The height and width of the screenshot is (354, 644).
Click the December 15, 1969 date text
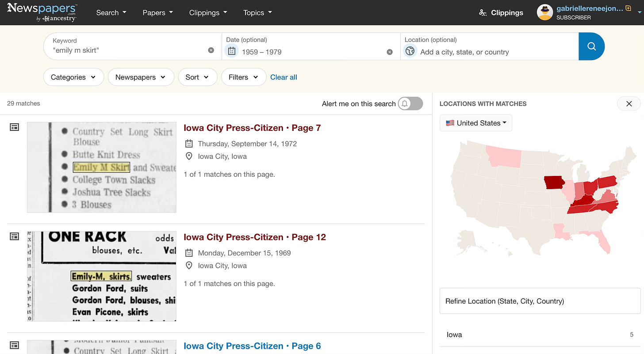point(244,253)
